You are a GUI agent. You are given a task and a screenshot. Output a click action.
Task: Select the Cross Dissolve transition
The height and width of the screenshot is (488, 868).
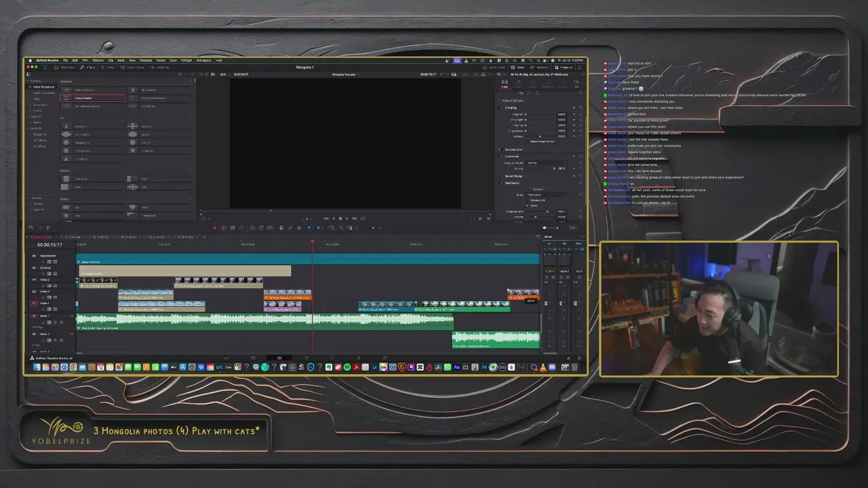point(92,98)
